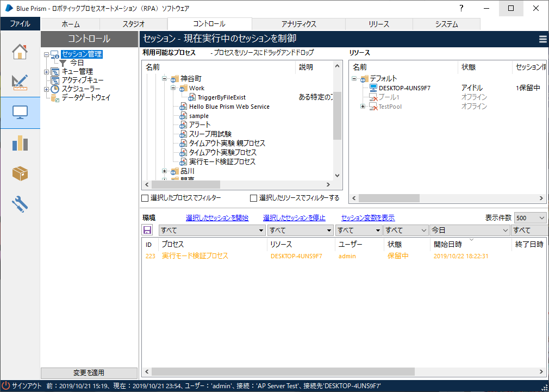Click the TriggerByFileExist process icon
The height and width of the screenshot is (392, 549).
coord(192,97)
